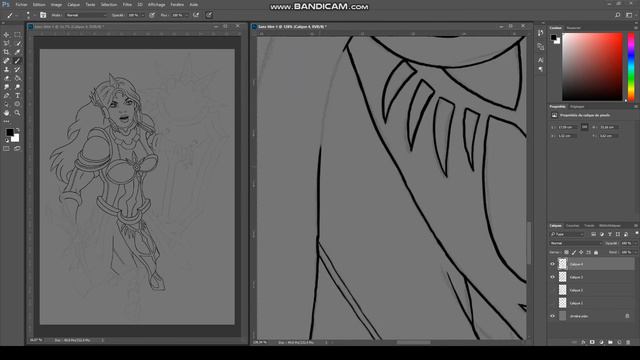Select the Hand tool
The image size is (640, 360).
coord(6,113)
